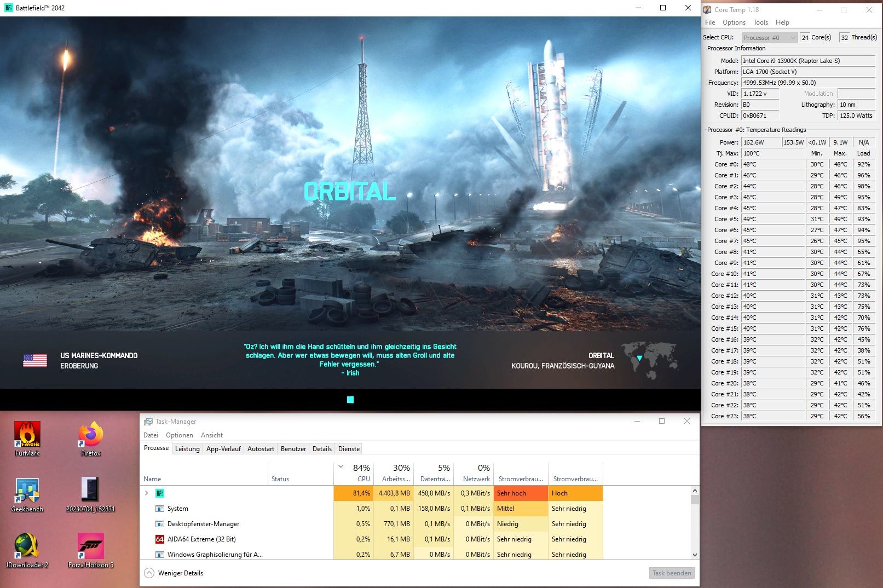The width and height of the screenshot is (883, 588).
Task: Click the System process icon in Task-Manager
Action: 160,509
